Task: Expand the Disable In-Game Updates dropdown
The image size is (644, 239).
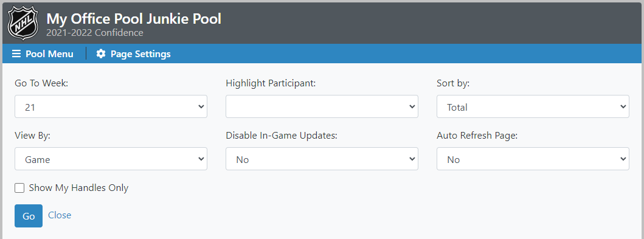Action: point(322,159)
